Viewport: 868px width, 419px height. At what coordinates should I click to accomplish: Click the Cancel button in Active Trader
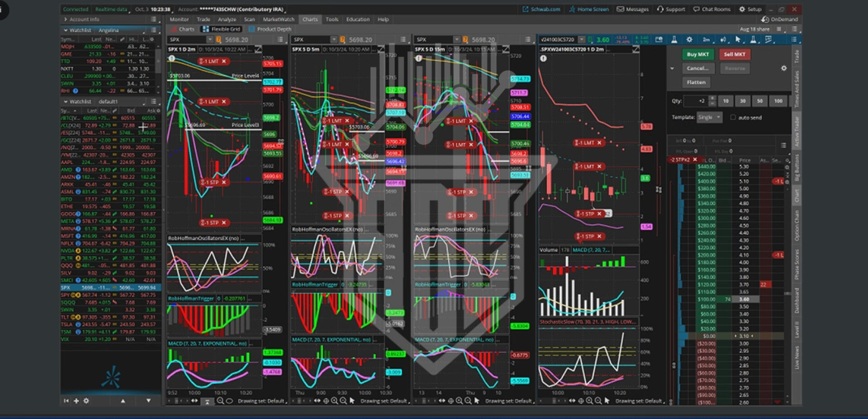tap(698, 68)
